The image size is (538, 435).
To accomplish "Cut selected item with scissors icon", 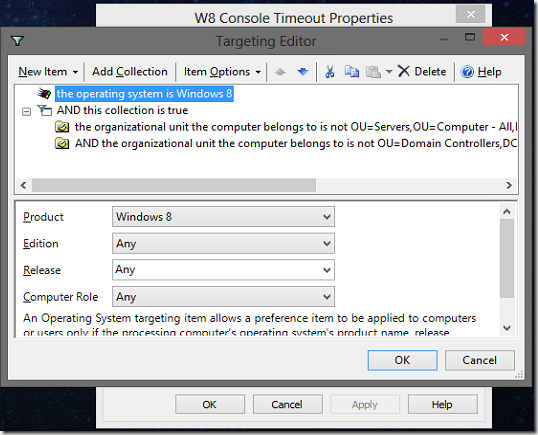I will (330, 72).
